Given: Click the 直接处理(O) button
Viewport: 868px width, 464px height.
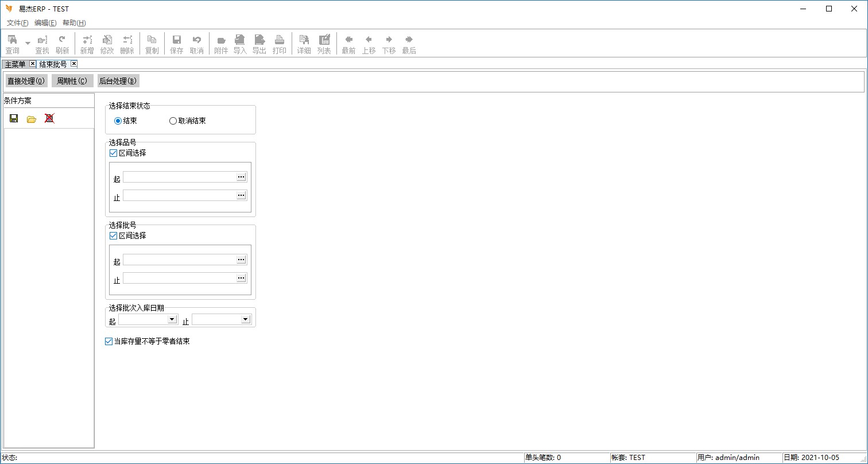Looking at the screenshot, I should click(x=26, y=81).
